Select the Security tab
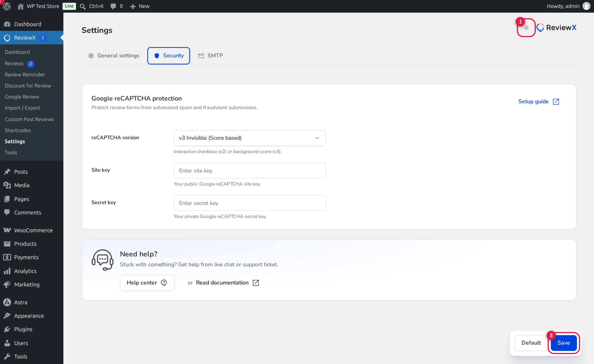 168,56
